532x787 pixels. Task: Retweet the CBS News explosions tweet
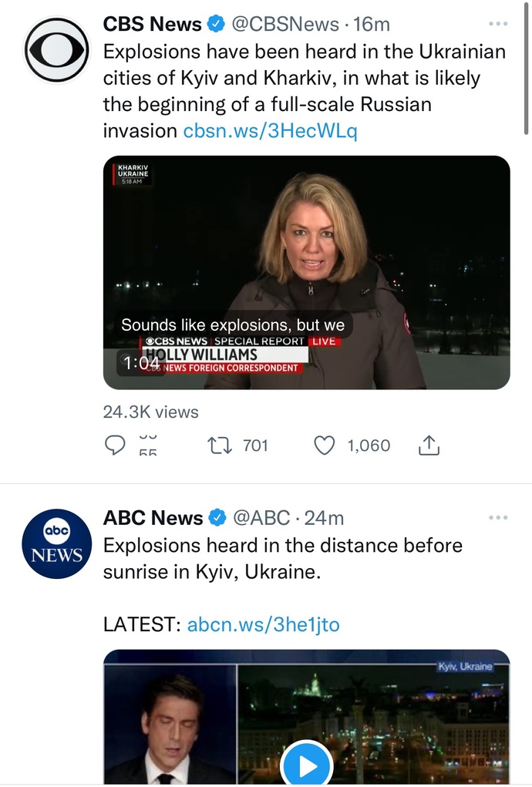point(220,446)
